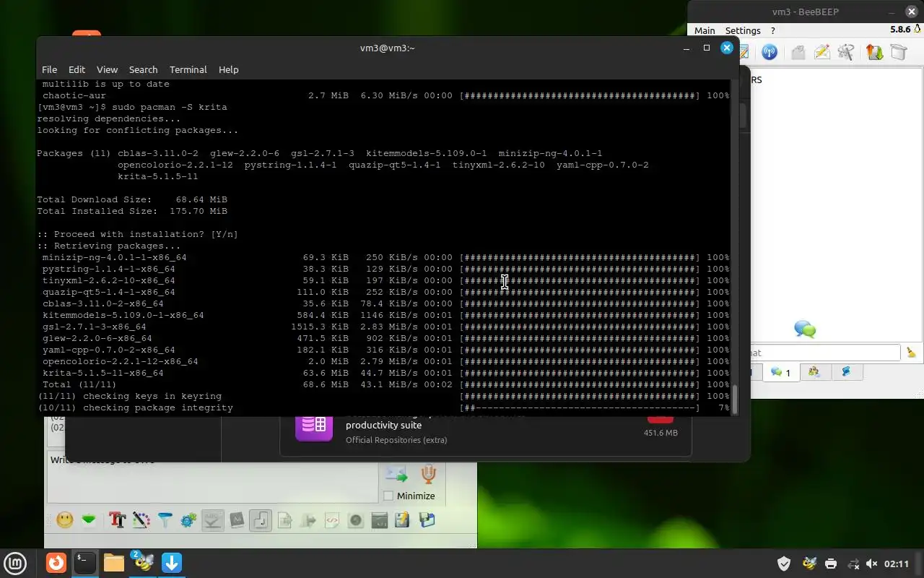Click the blue funnel filter icon
Image resolution: width=924 pixels, height=578 pixels.
165,519
